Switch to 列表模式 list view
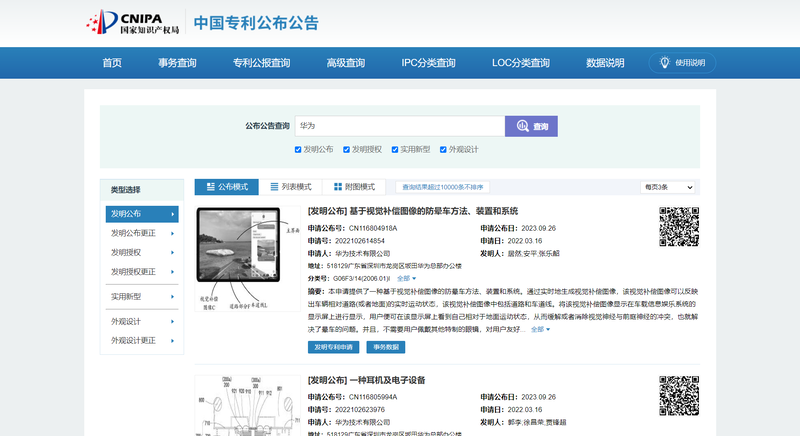The image size is (800, 436). coord(290,187)
